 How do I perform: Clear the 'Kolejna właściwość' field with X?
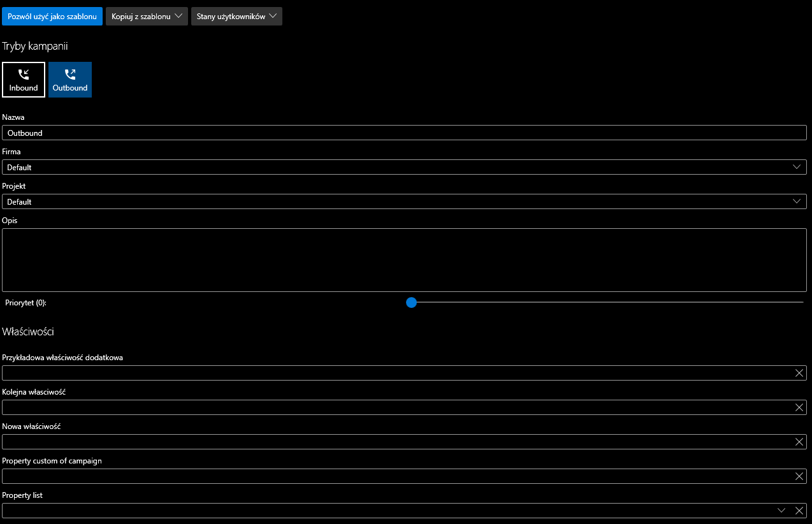[x=799, y=407]
